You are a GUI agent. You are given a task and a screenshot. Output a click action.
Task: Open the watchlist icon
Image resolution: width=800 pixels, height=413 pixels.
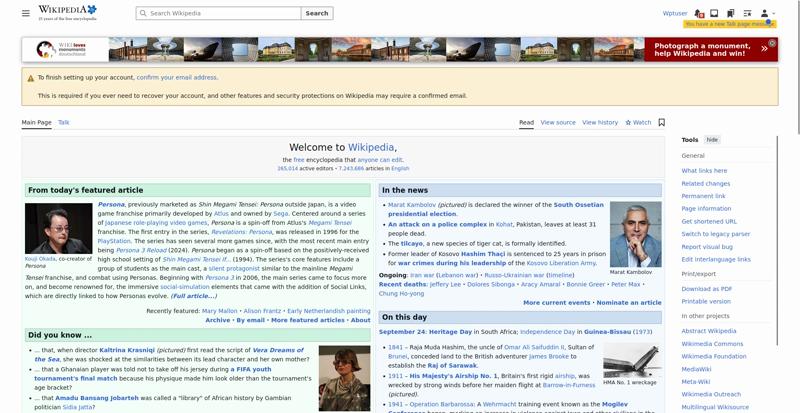(747, 13)
